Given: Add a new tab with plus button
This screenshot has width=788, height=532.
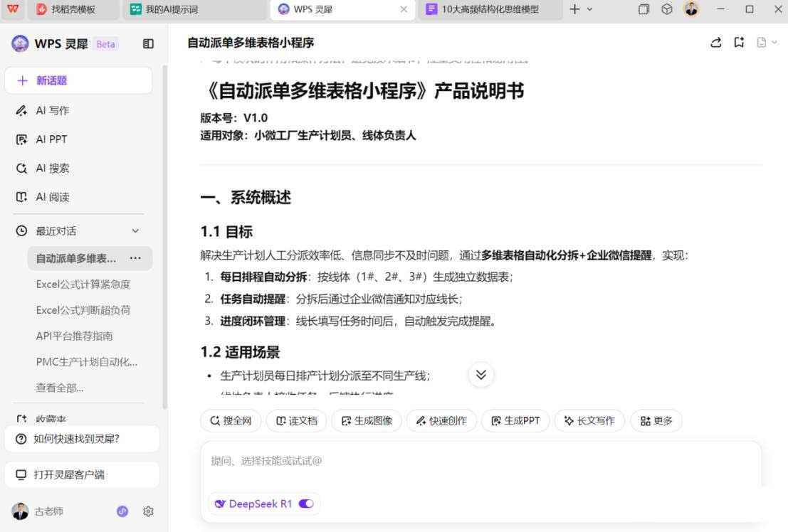Looking at the screenshot, I should tap(575, 9).
